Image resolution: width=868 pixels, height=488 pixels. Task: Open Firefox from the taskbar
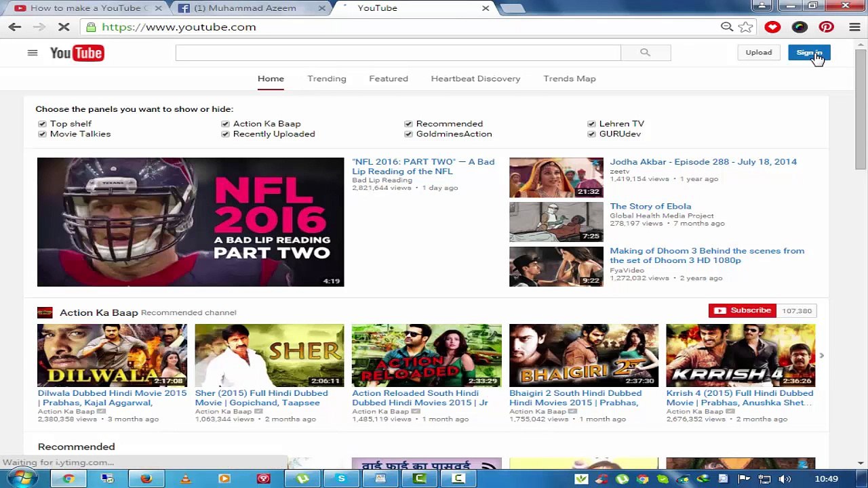click(x=146, y=479)
